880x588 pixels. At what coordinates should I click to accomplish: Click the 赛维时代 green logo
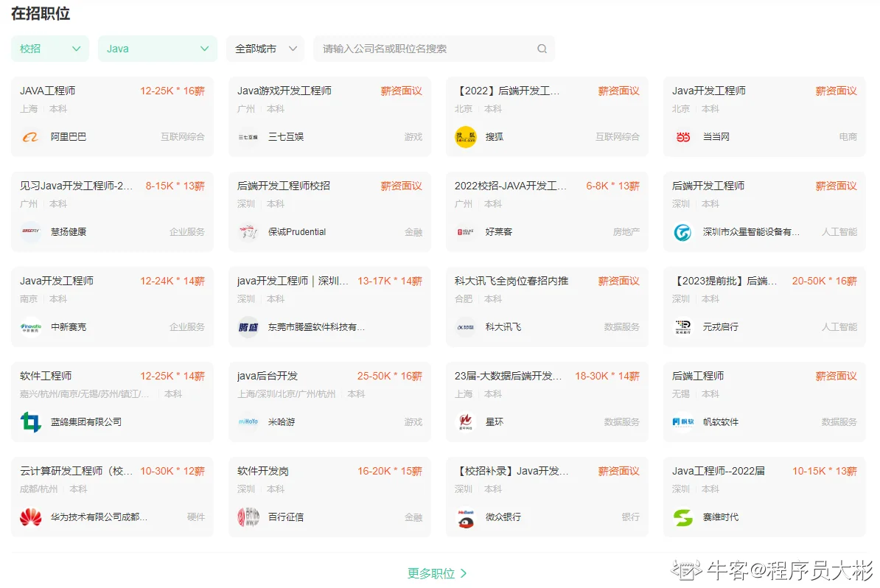[682, 517]
